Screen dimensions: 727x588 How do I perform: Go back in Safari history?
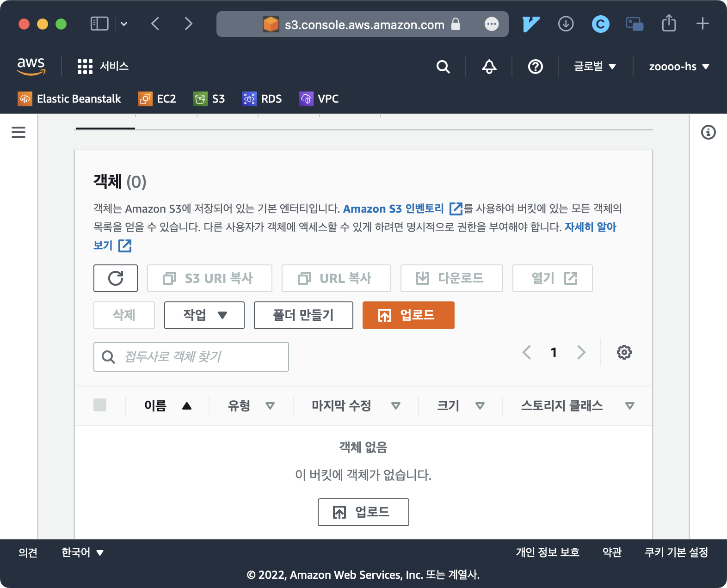pos(155,24)
